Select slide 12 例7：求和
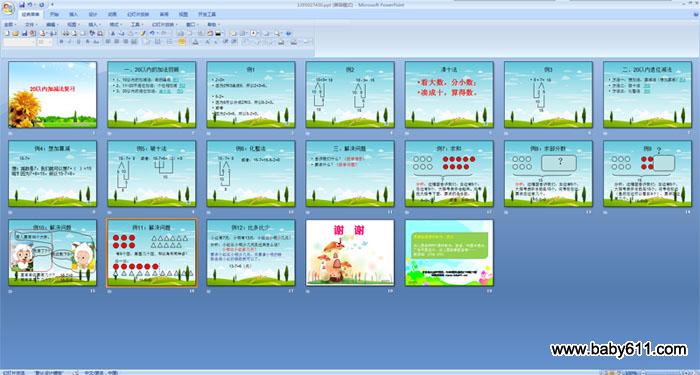The width and height of the screenshot is (700, 375). point(449,174)
